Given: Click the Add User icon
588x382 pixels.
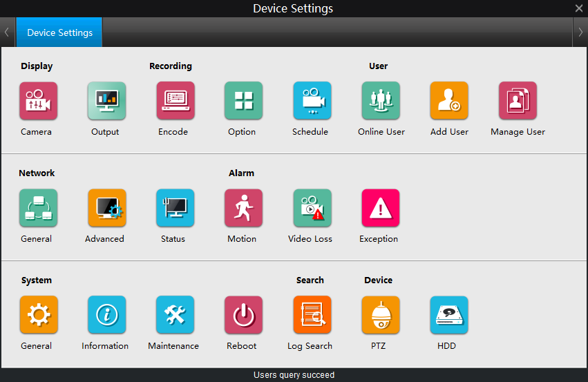Looking at the screenshot, I should click(449, 101).
